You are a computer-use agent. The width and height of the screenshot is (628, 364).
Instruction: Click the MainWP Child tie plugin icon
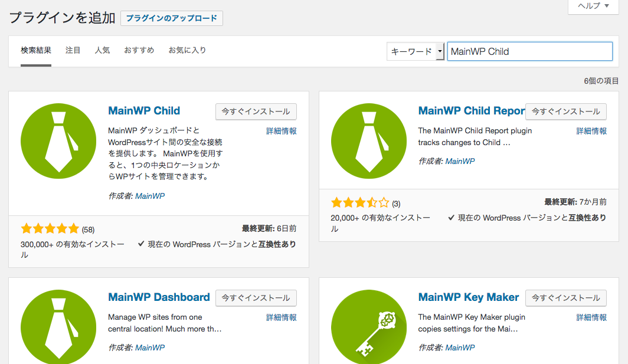point(58,141)
